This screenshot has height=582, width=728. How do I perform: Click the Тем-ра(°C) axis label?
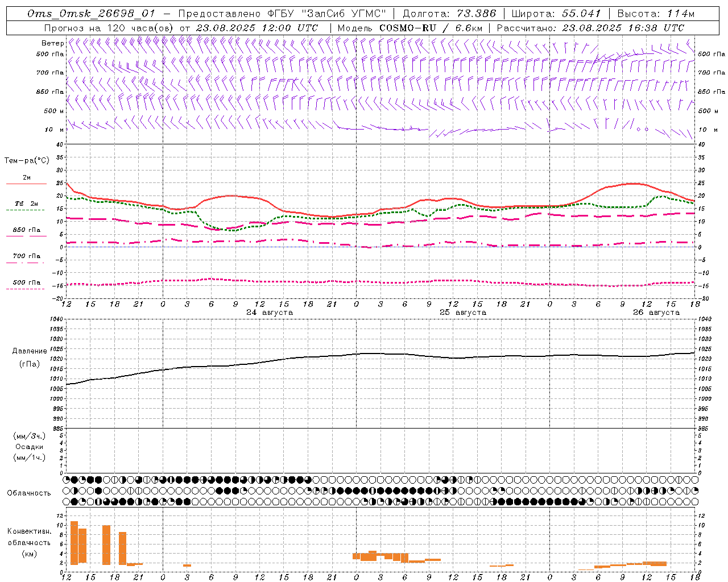27,161
